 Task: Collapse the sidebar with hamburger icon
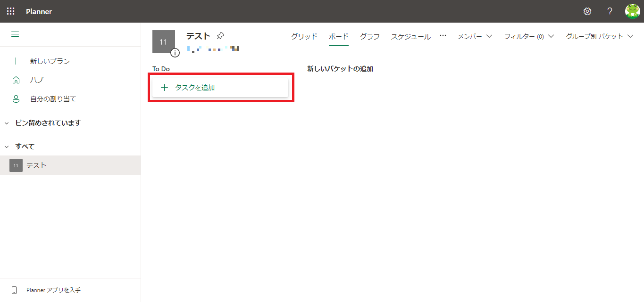(15, 34)
